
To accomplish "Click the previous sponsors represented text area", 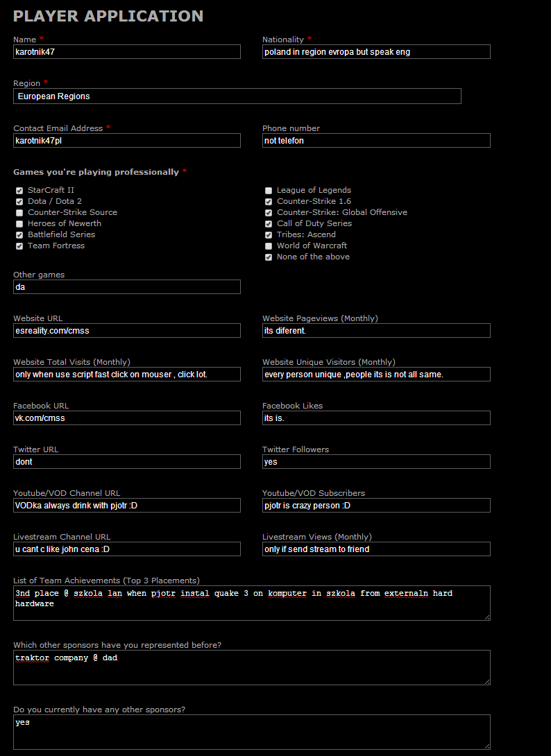I will (x=251, y=667).
